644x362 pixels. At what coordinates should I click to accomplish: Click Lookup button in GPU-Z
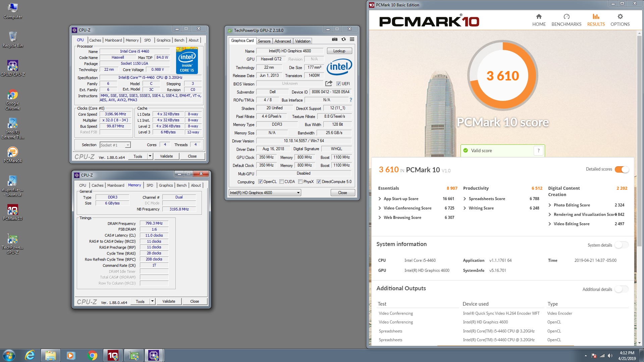click(339, 51)
